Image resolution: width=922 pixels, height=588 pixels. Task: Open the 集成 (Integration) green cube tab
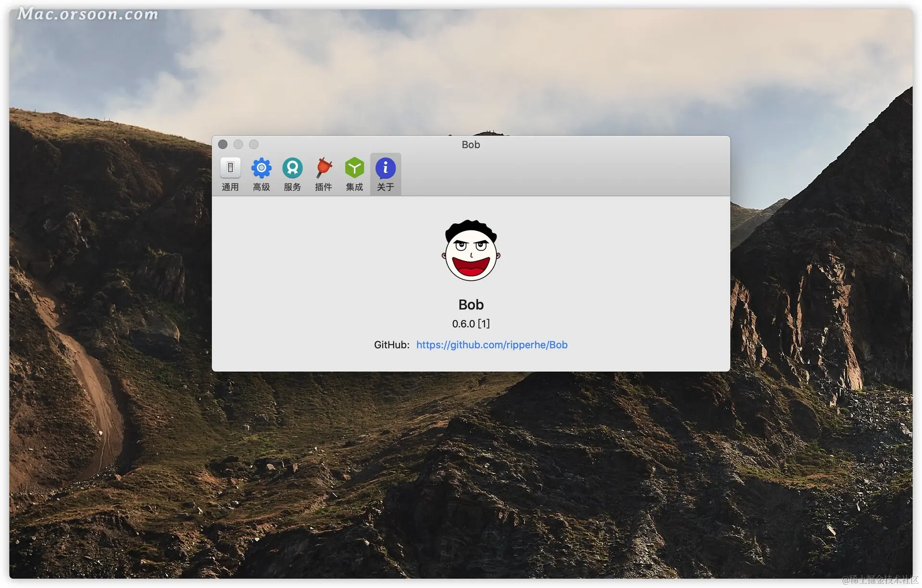click(354, 174)
